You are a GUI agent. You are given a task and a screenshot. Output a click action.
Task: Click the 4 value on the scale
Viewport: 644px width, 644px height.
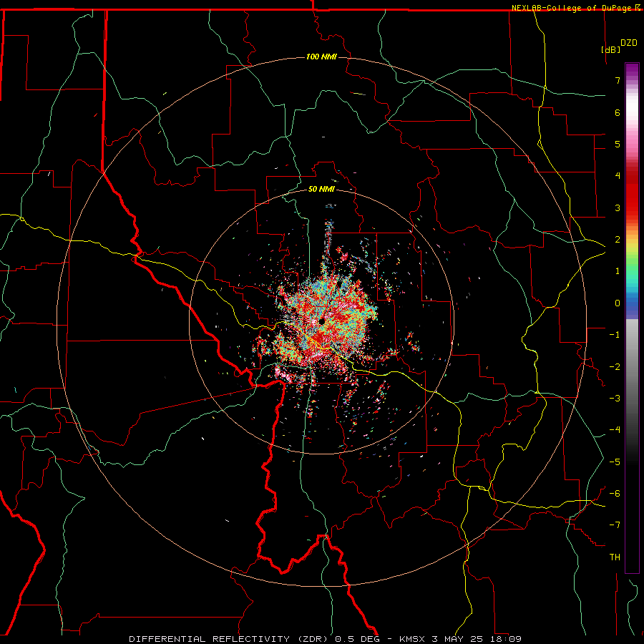pyautogui.click(x=618, y=176)
